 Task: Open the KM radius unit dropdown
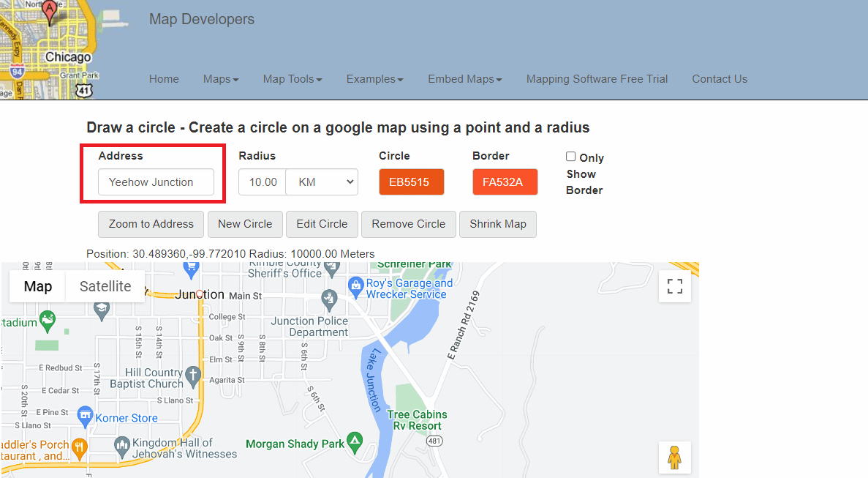coord(322,182)
